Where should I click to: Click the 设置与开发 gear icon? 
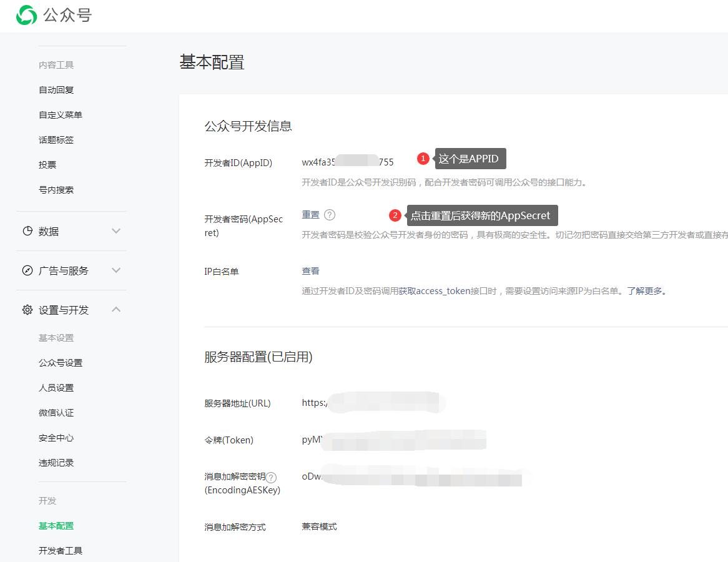[x=28, y=310]
